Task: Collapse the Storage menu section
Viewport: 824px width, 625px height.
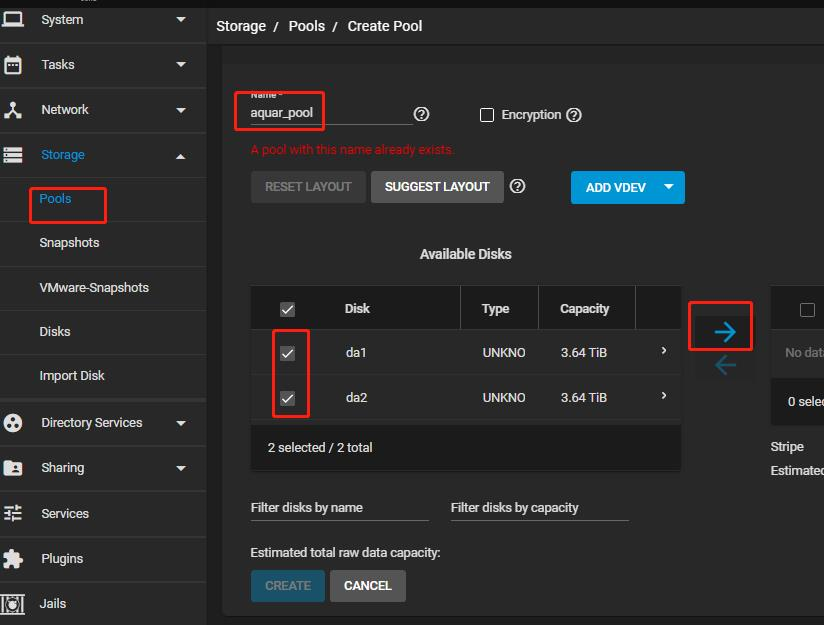Action: click(x=180, y=155)
